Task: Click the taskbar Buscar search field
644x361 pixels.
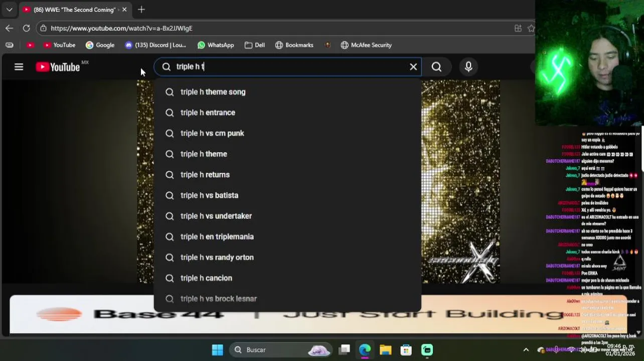Action: (281, 349)
